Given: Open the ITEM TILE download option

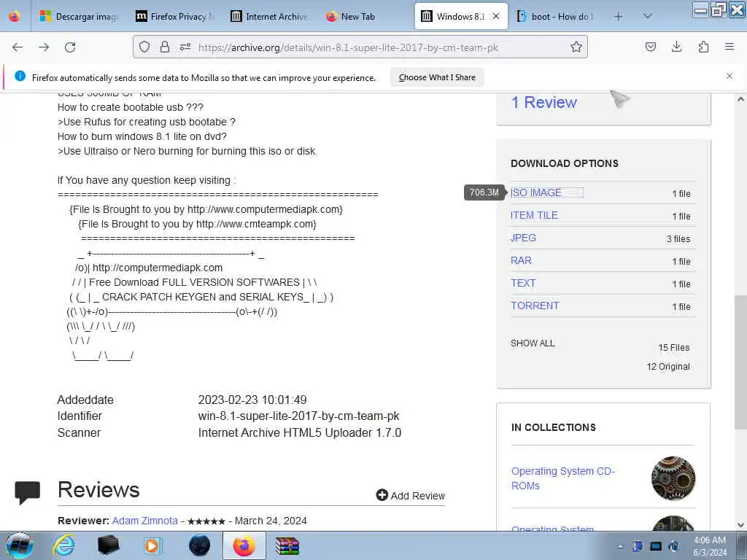Looking at the screenshot, I should (534, 215).
